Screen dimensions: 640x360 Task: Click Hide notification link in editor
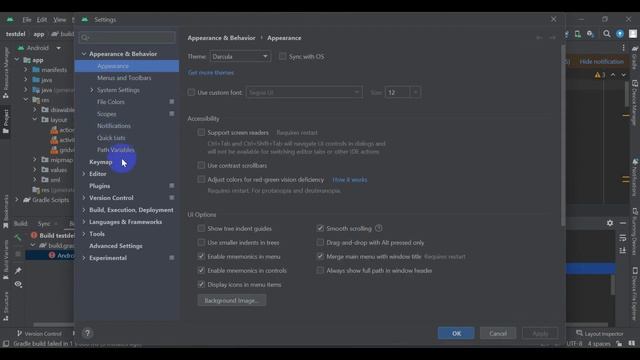click(x=602, y=62)
